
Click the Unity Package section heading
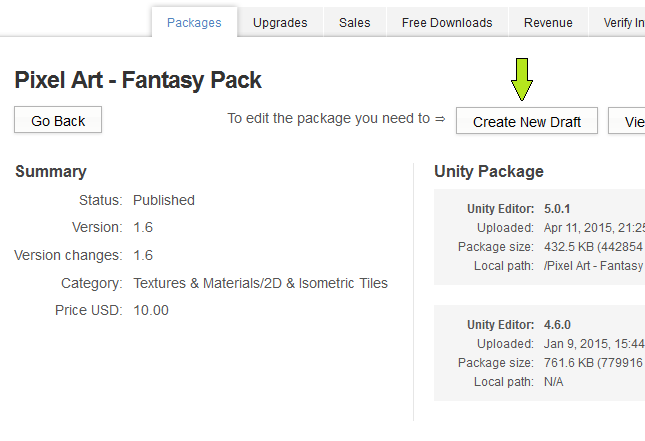click(489, 171)
